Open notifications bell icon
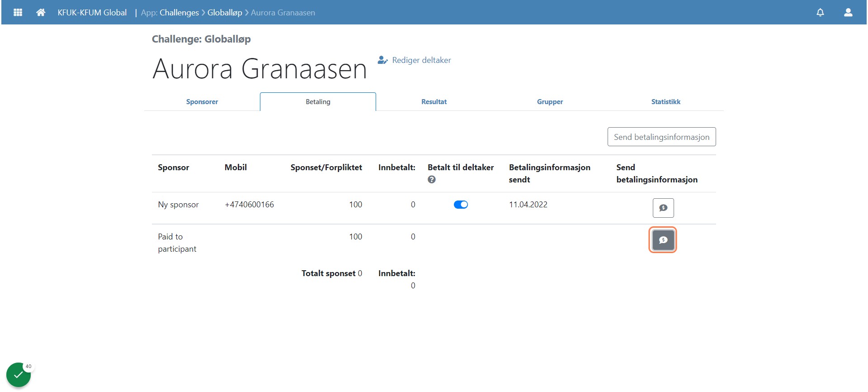Viewport: 868px width, 392px height. 820,12
